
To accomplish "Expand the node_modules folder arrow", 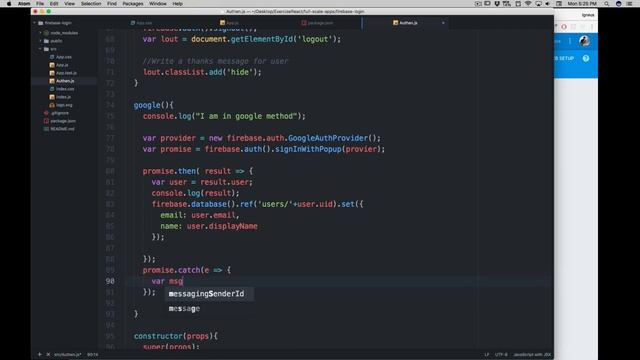I will [40, 33].
